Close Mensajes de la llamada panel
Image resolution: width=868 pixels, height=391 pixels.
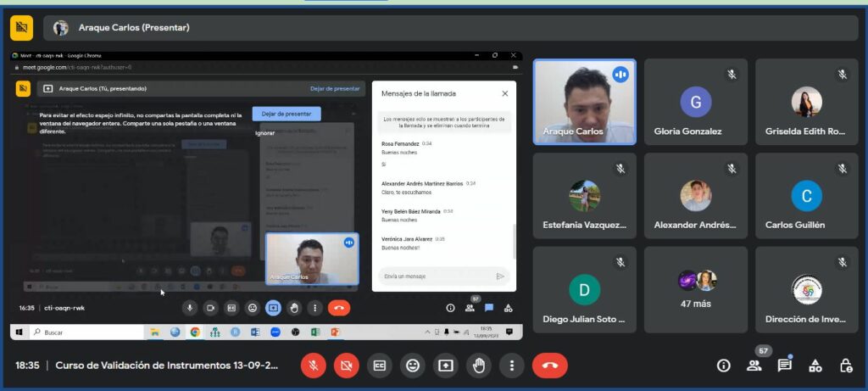[505, 93]
